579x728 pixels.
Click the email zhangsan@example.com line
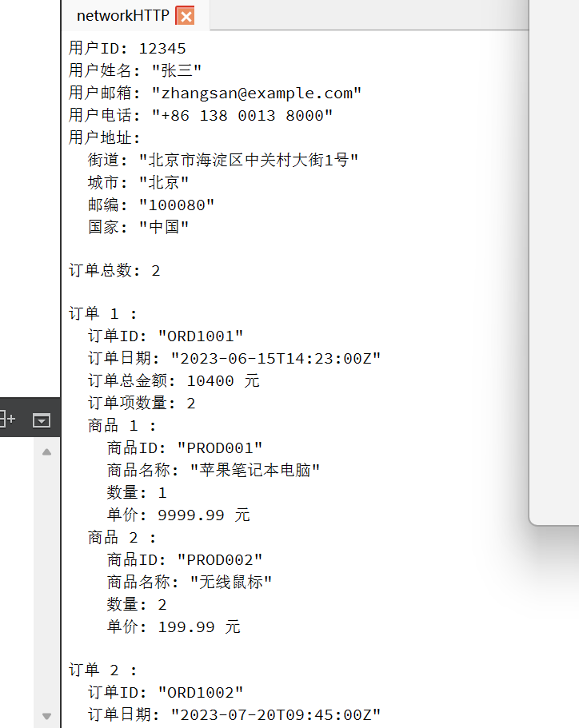pos(214,93)
